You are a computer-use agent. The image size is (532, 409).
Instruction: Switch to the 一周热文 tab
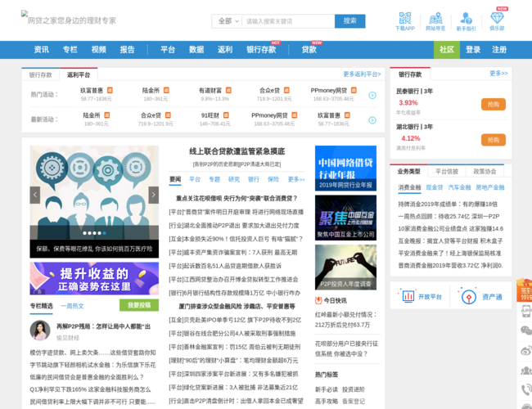coord(72,306)
